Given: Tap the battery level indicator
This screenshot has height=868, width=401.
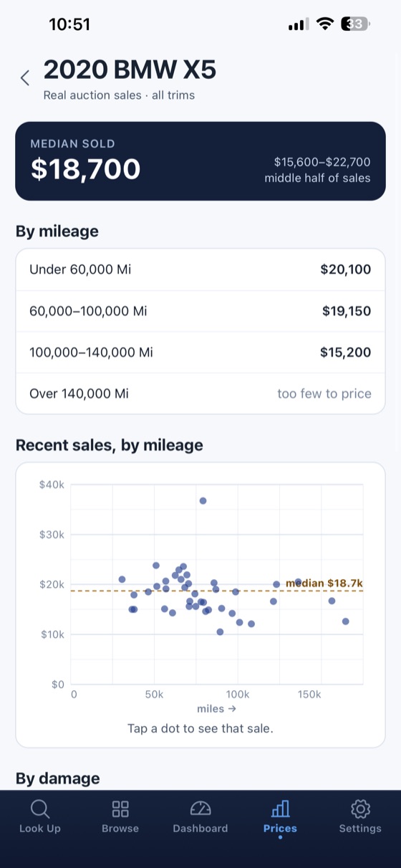Looking at the screenshot, I should pyautogui.click(x=355, y=24).
